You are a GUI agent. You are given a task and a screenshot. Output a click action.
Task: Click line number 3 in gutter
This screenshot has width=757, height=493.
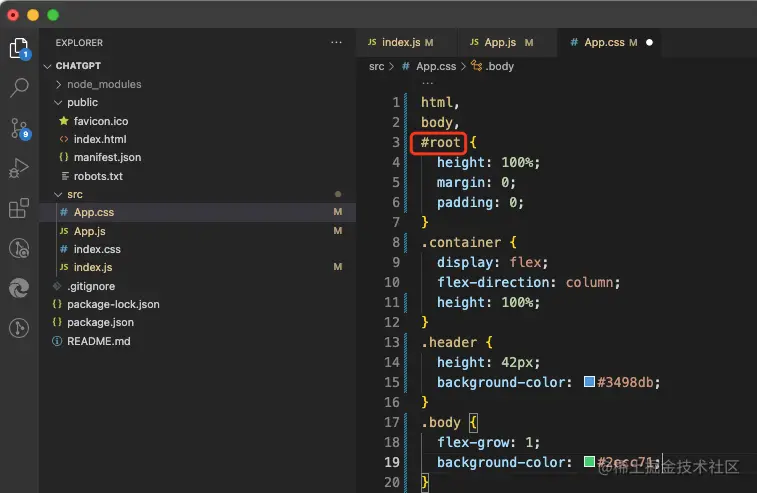[x=396, y=142]
